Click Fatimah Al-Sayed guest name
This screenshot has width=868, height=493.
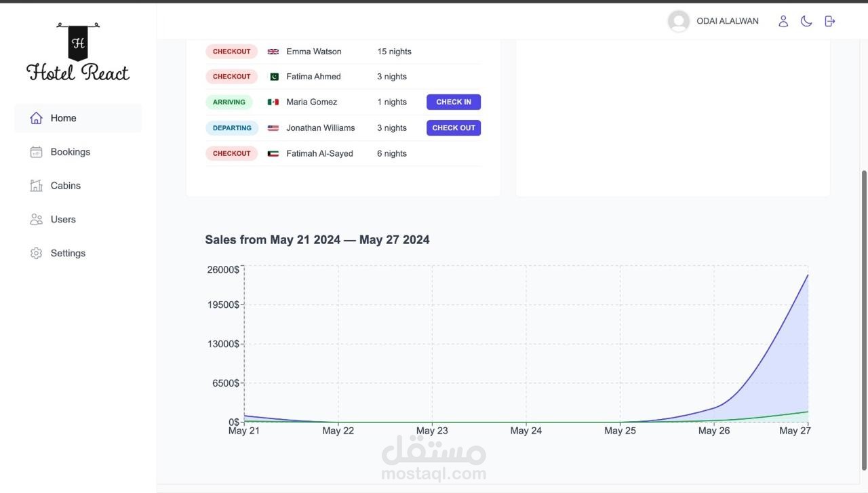319,154
